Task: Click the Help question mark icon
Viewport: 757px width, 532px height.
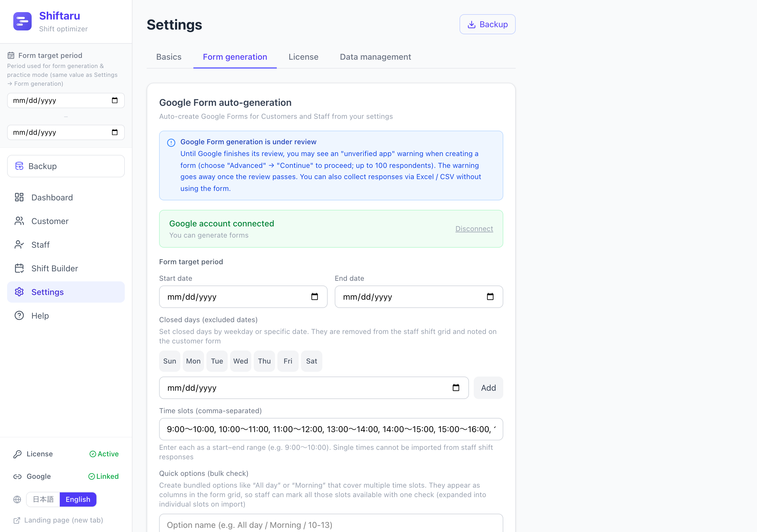Action: [x=19, y=316]
